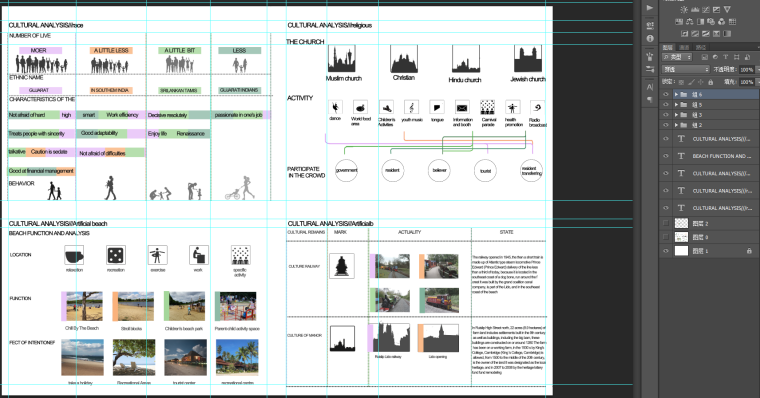Image resolution: width=760 pixels, height=398 pixels.
Task: Select the 图层 0 layer thumbnail
Action: (x=681, y=237)
